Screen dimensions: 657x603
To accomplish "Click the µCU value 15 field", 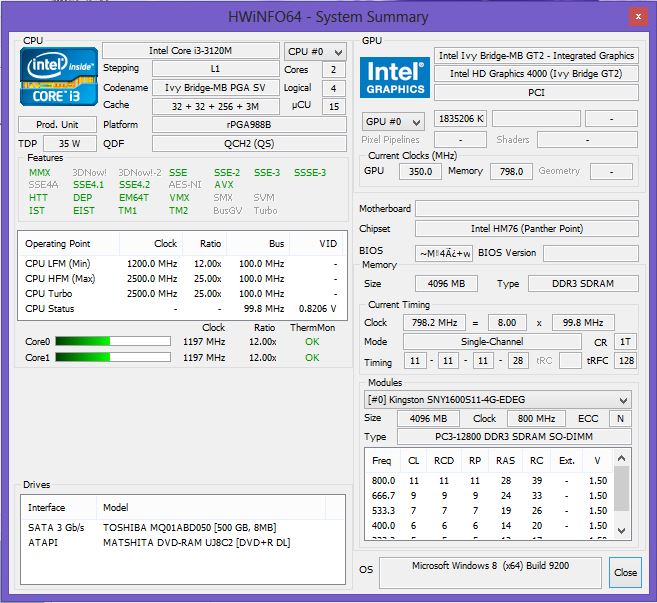I will coord(334,106).
